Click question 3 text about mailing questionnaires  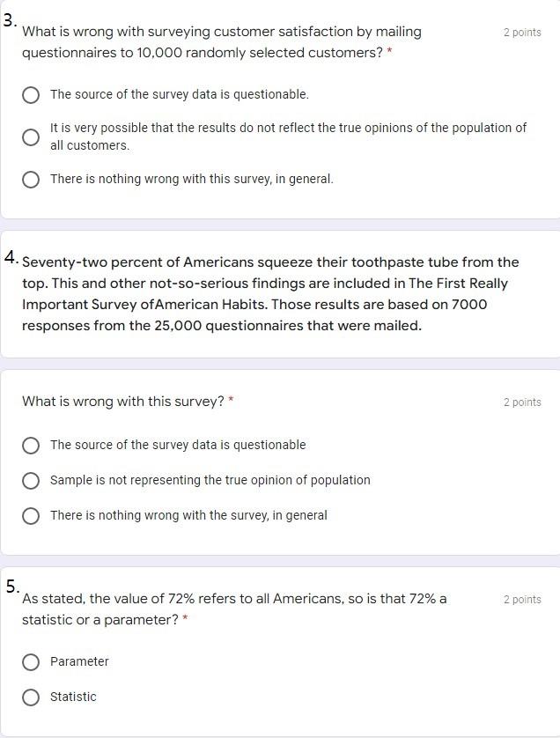pyautogui.click(x=222, y=42)
